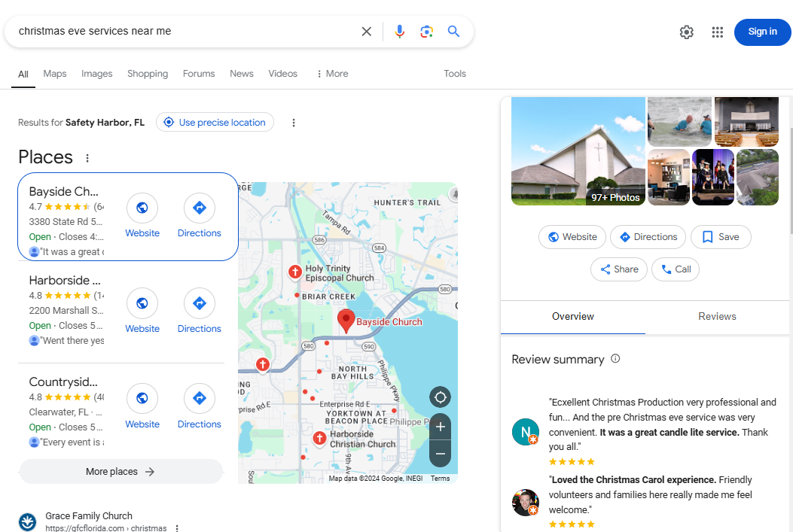793x532 pixels.
Task: Open the News tab
Action: click(x=242, y=74)
